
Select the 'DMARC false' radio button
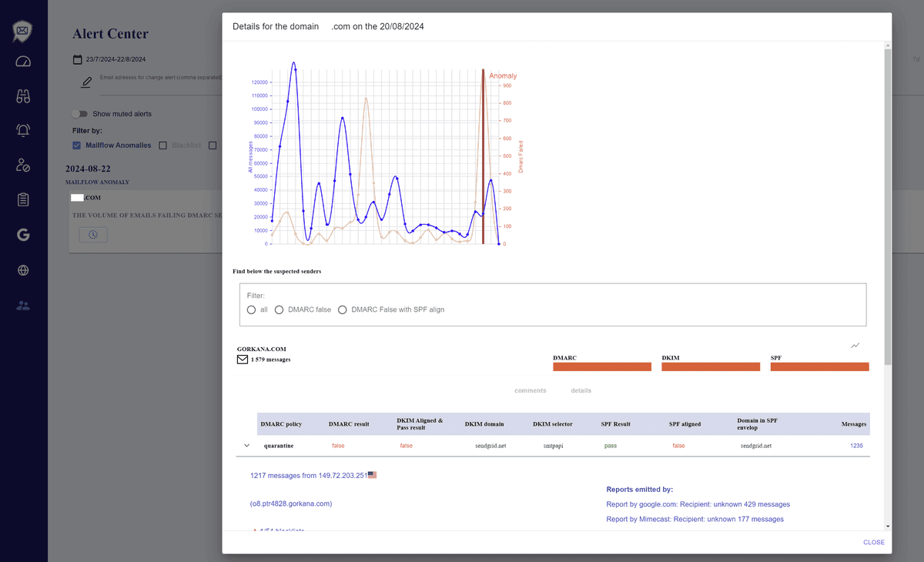pyautogui.click(x=280, y=309)
